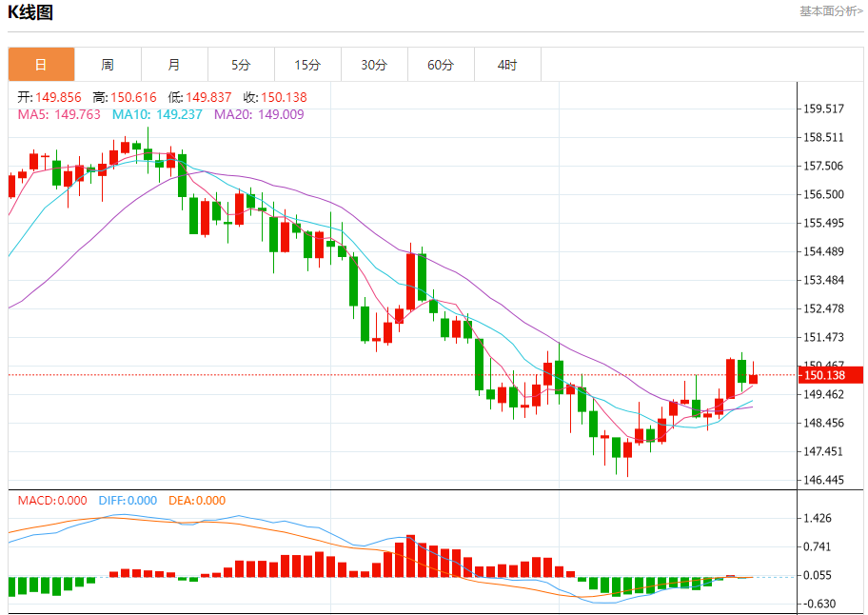Click the latest red candlestick at chart's right edge
This screenshot has height=615, width=868.
point(754,379)
